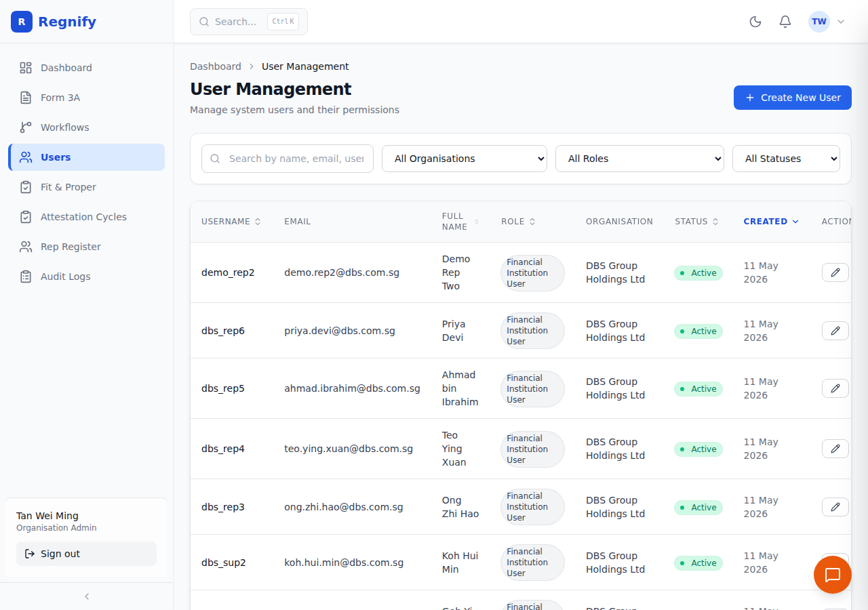Open Workflows section
868x610 pixels.
(87, 127)
